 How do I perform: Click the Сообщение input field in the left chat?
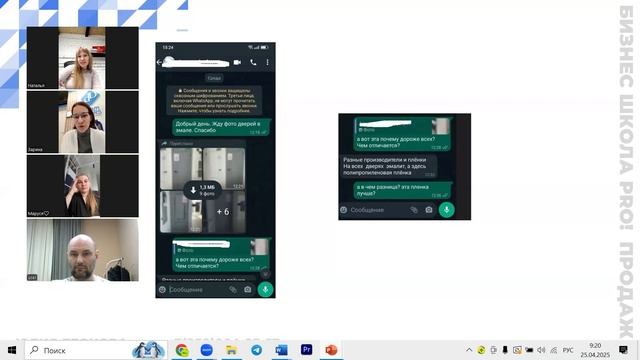197,289
